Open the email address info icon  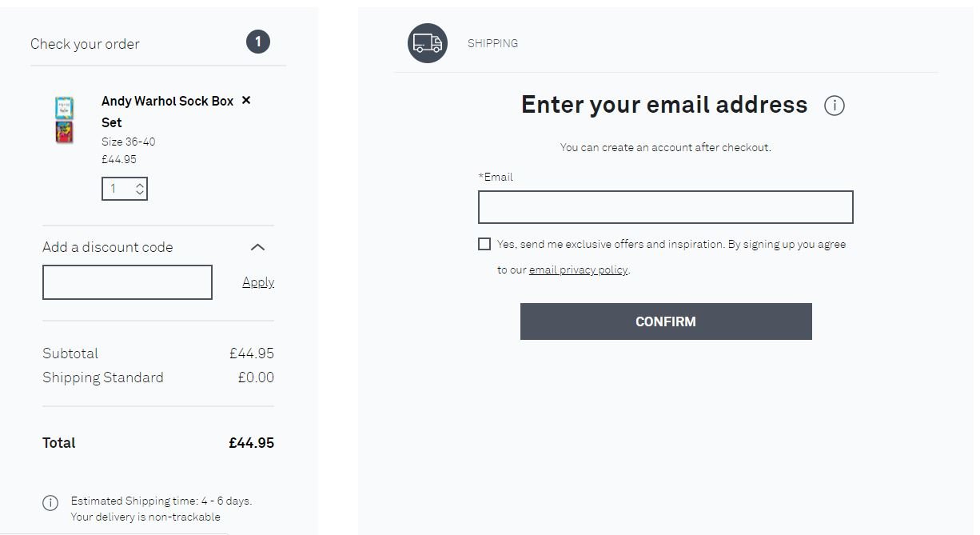(x=834, y=106)
